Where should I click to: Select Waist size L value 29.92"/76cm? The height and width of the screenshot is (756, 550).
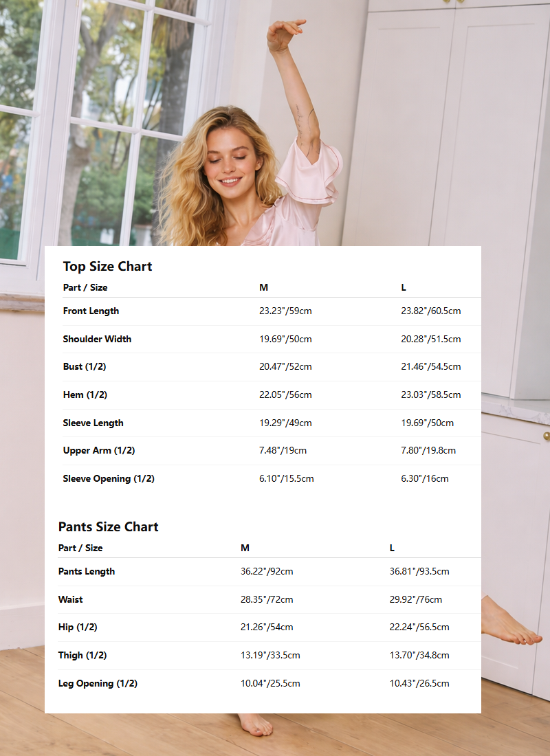[415, 600]
